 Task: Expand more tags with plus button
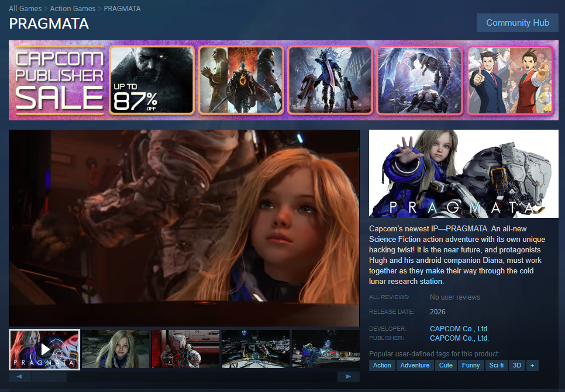click(x=532, y=365)
